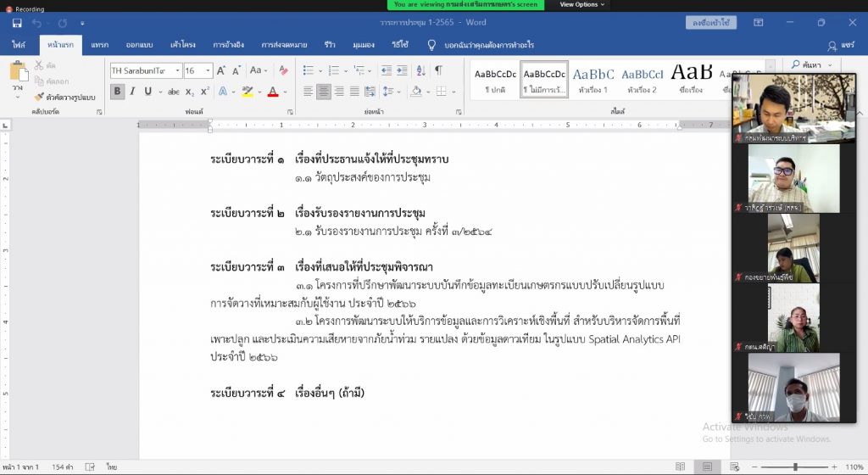Toggle show paragraph marks
Screen dimensions: 868x475
tap(438, 71)
